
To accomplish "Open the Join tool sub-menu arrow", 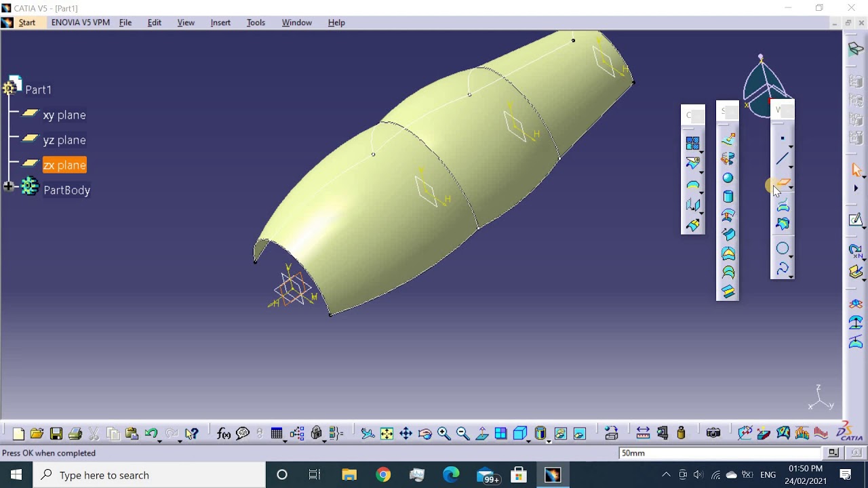I will [701, 152].
